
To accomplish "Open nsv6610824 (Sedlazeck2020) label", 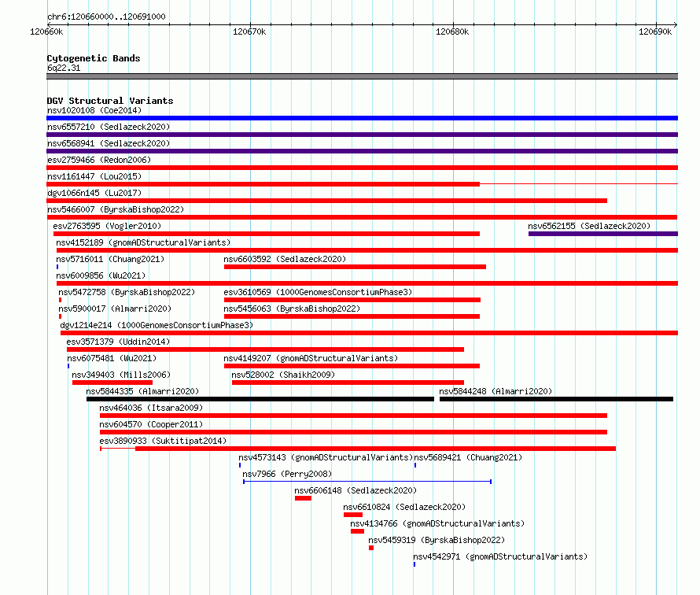I will click(404, 507).
